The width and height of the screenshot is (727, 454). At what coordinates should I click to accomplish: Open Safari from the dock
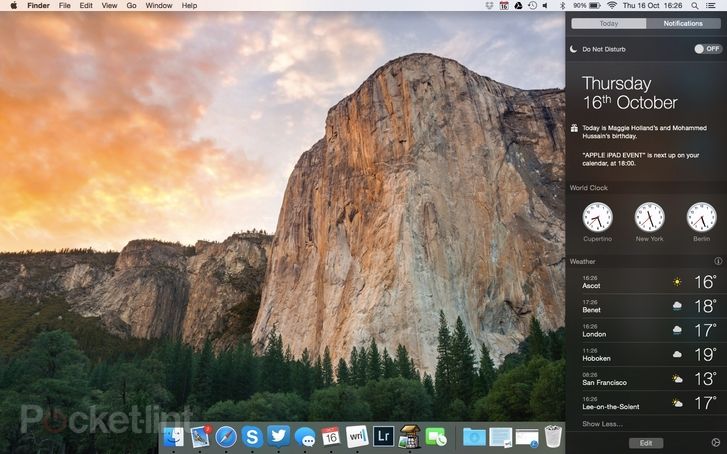(x=227, y=436)
